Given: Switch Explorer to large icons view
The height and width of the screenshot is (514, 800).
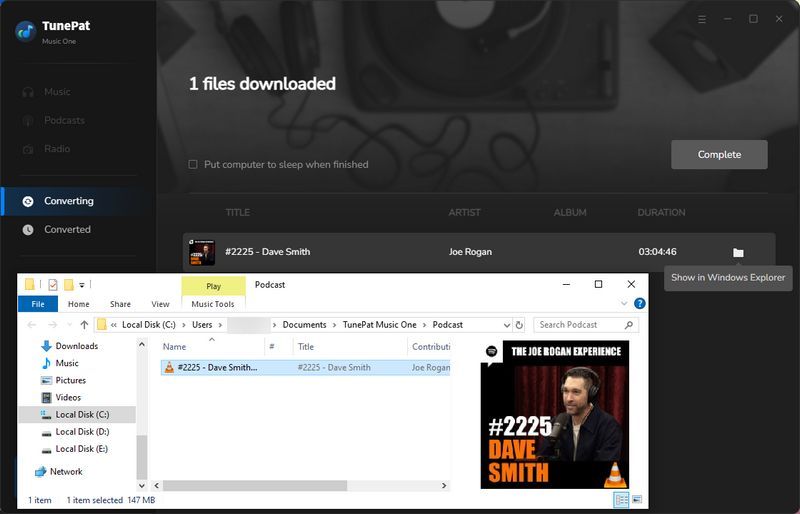Looking at the screenshot, I should (636, 499).
